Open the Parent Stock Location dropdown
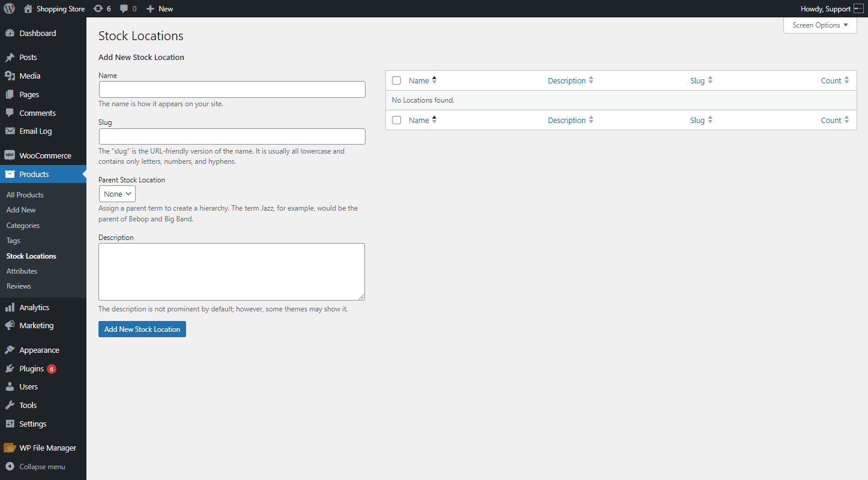The height and width of the screenshot is (480, 868). 117,194
